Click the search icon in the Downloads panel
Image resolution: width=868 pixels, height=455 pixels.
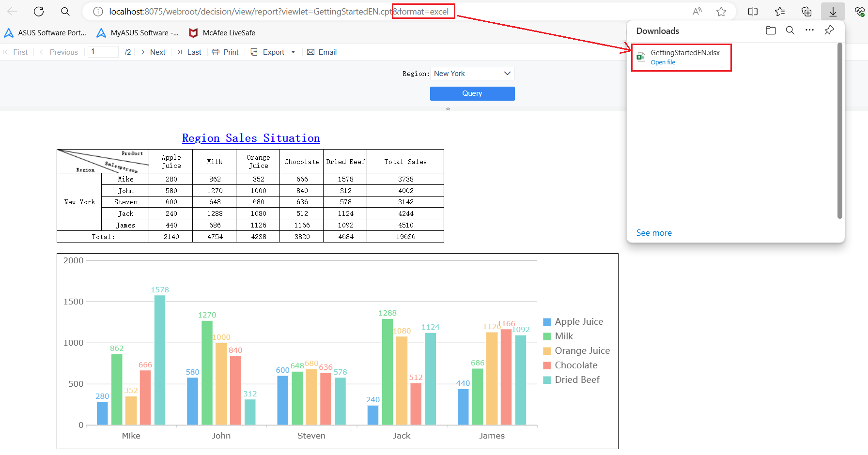[790, 30]
